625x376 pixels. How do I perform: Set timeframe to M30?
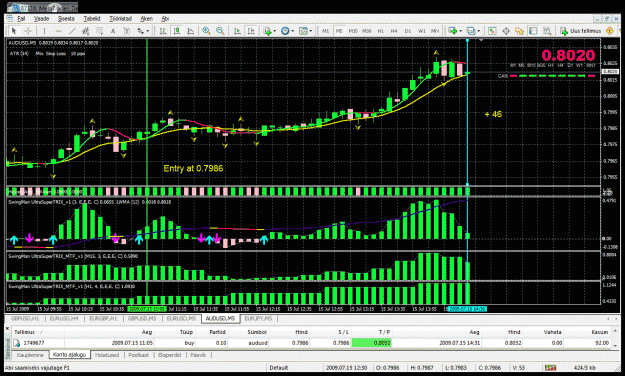(367, 31)
